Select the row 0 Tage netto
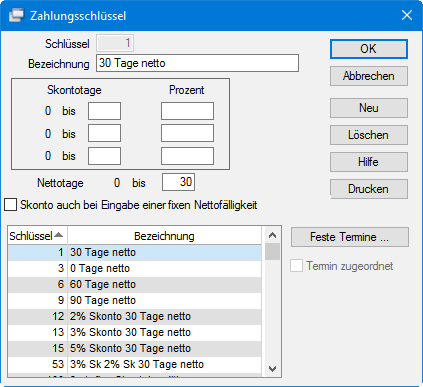Screen dimensions: 423x387 pyautogui.click(x=135, y=268)
